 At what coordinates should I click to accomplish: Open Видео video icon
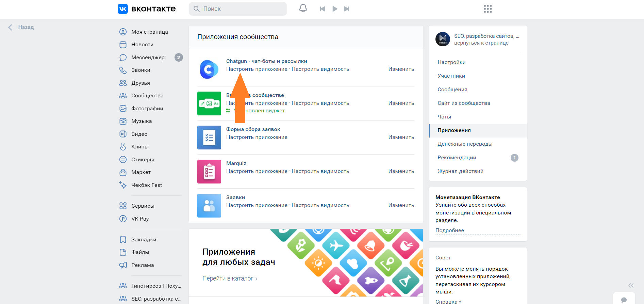click(123, 134)
